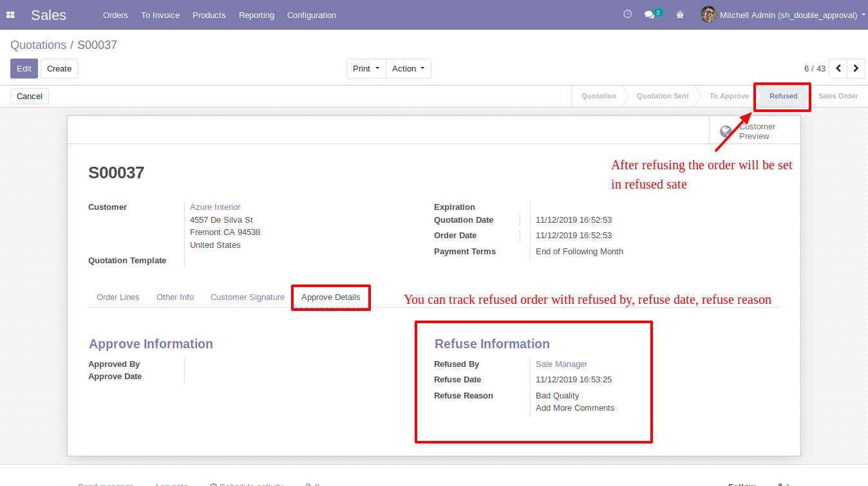Open the Configuration menu
Screen dimensions: 868x486
(x=312, y=15)
